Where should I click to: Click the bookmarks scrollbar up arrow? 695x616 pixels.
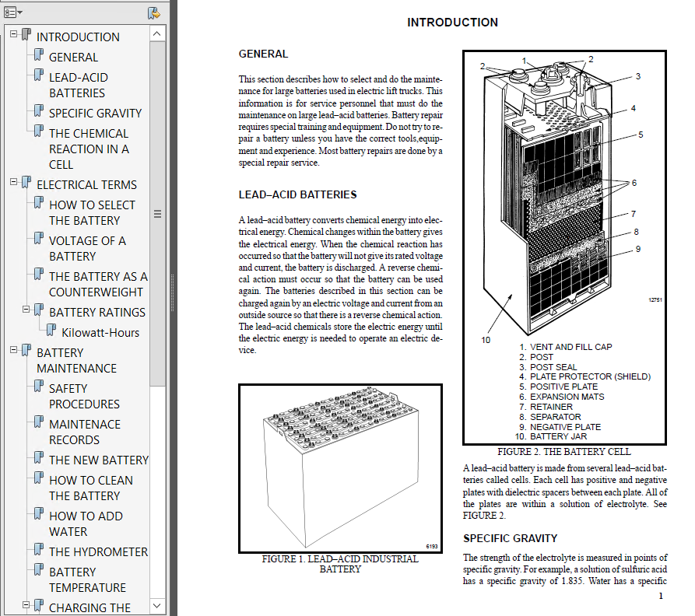tap(157, 33)
